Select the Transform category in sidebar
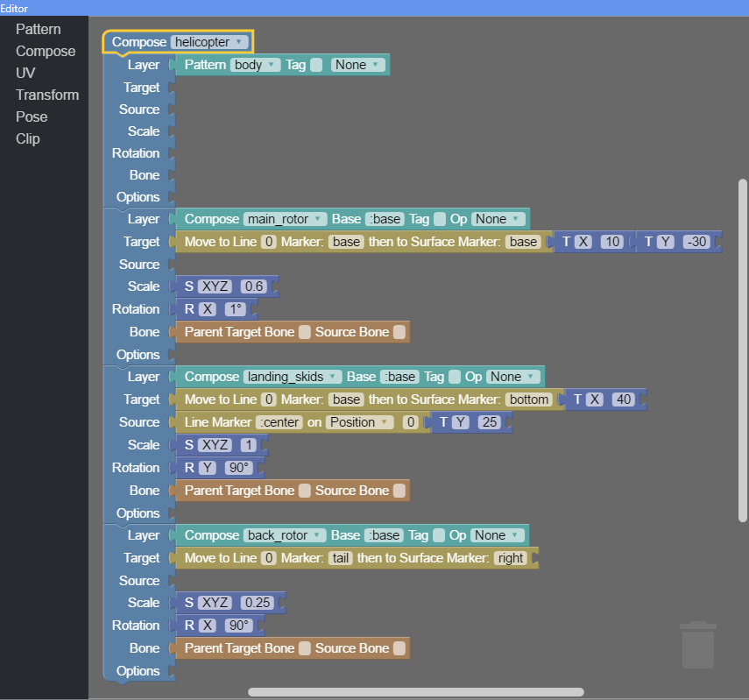The height and width of the screenshot is (700, 749). click(x=47, y=95)
